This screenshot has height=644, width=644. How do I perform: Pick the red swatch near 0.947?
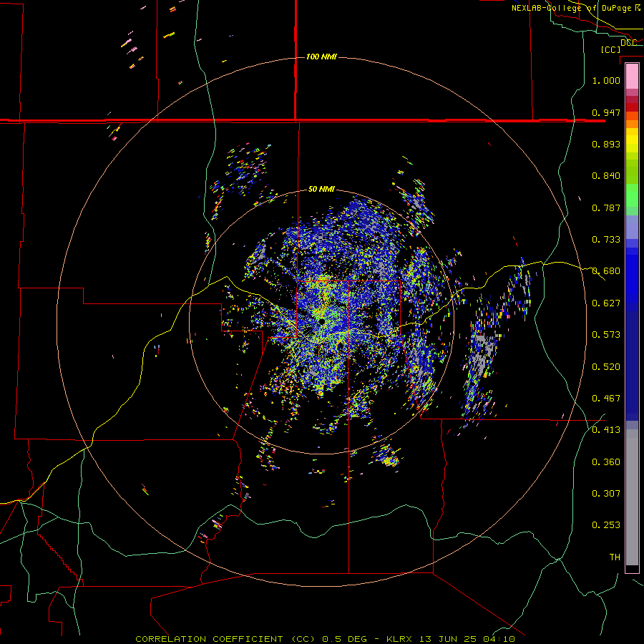[x=632, y=107]
